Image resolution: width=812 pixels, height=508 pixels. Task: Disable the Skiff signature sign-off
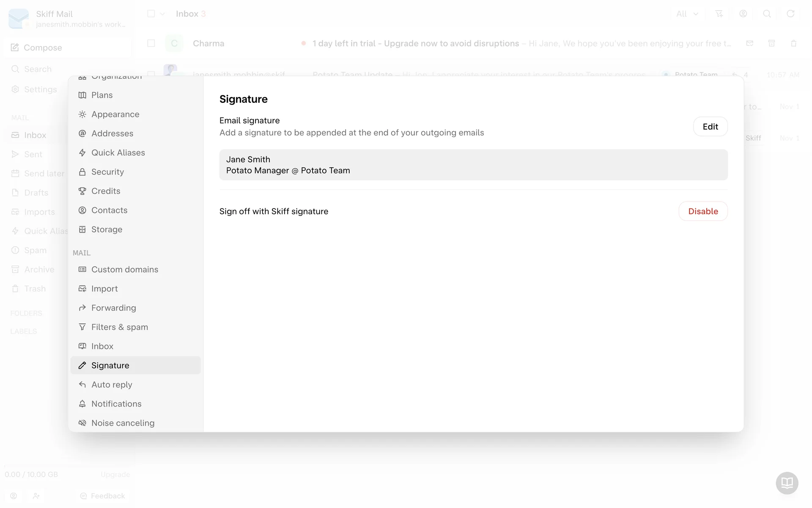click(x=703, y=211)
